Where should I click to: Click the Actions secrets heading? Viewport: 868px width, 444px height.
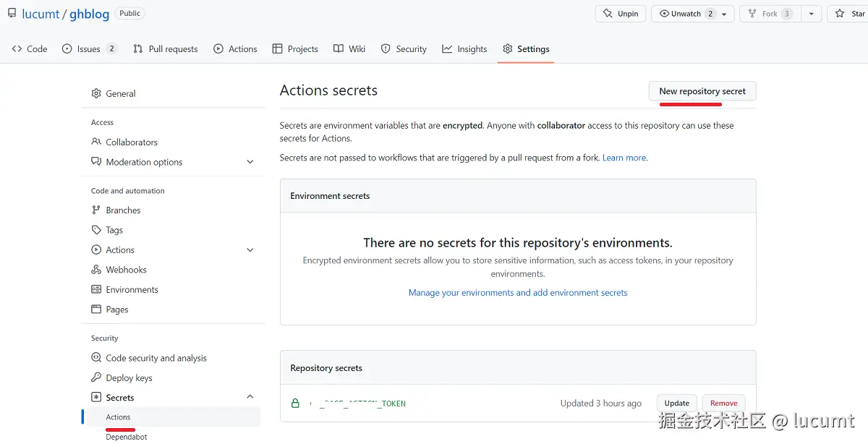click(328, 90)
